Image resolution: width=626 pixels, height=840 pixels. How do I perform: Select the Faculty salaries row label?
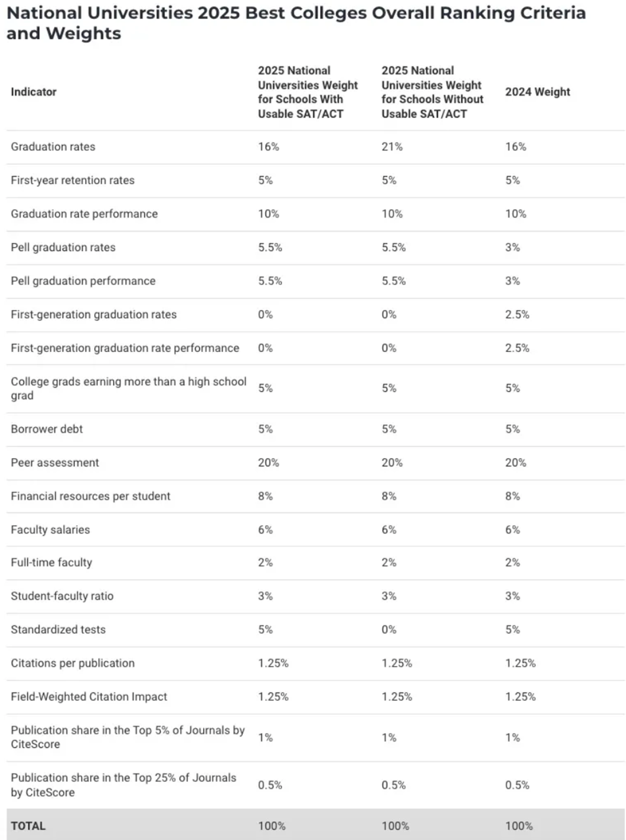coord(50,530)
